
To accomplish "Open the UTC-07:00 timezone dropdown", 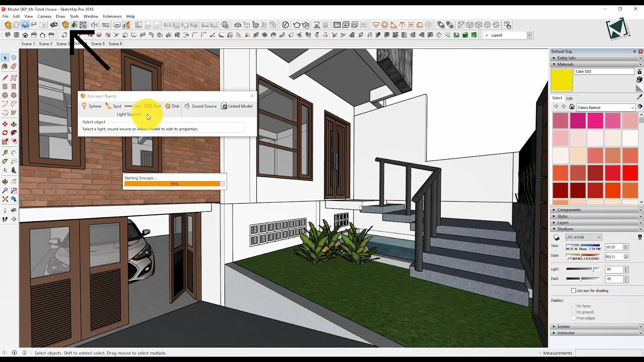I will tap(583, 237).
